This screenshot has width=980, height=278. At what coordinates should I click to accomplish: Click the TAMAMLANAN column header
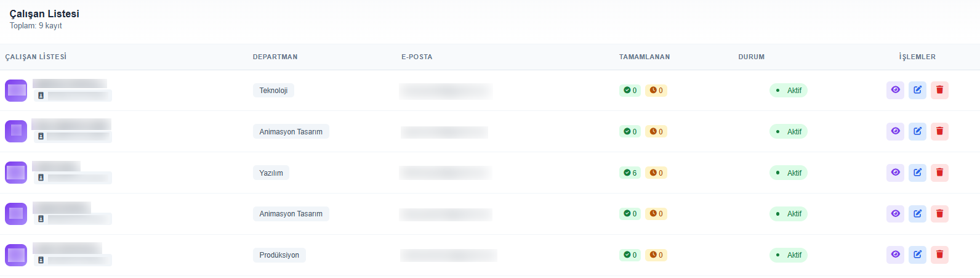point(645,57)
